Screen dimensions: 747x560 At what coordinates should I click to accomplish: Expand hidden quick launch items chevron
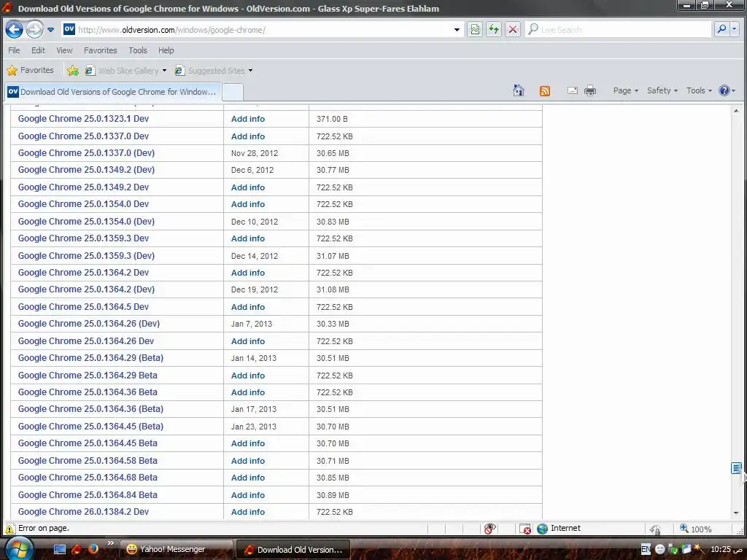click(x=111, y=543)
